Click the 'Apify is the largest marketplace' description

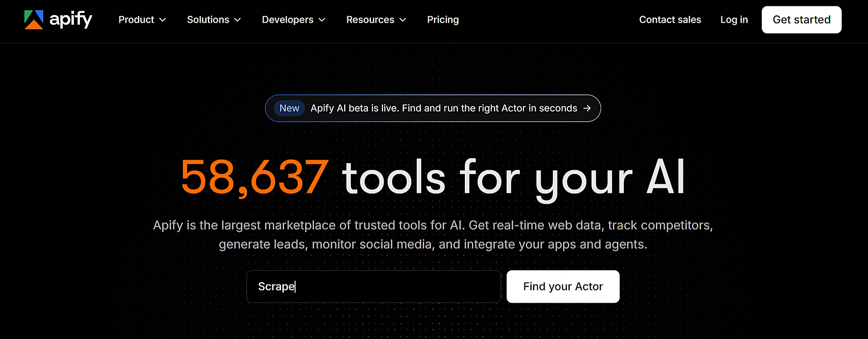click(x=433, y=235)
